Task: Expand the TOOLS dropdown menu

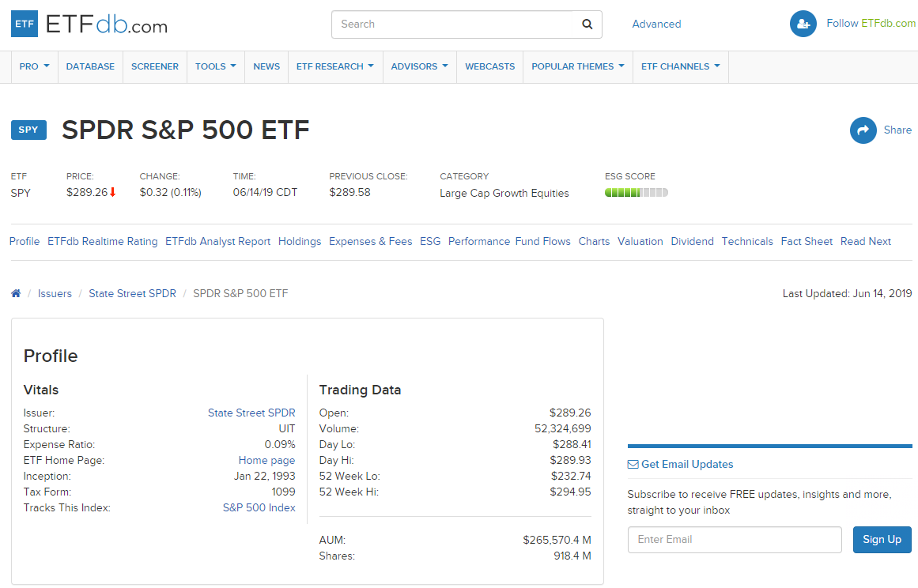Action: pos(216,66)
